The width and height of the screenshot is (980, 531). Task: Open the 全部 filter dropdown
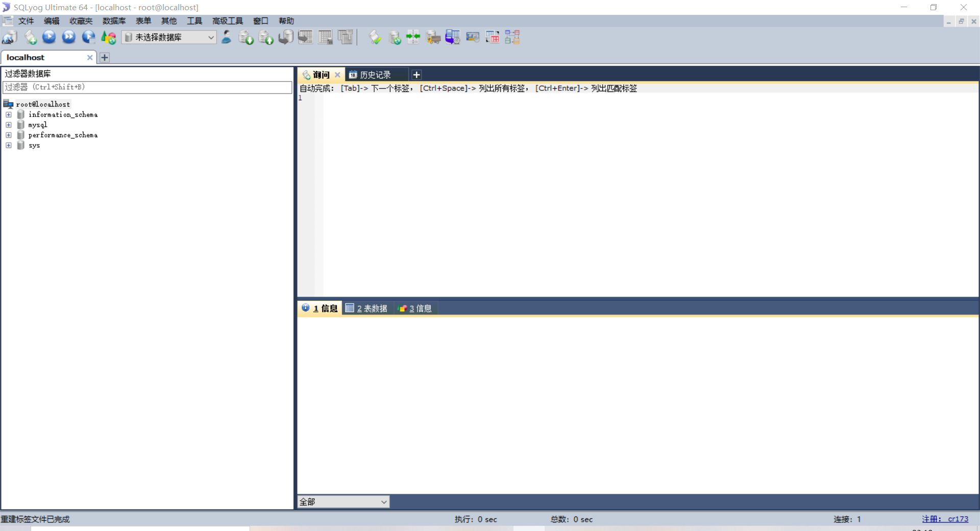pyautogui.click(x=344, y=502)
